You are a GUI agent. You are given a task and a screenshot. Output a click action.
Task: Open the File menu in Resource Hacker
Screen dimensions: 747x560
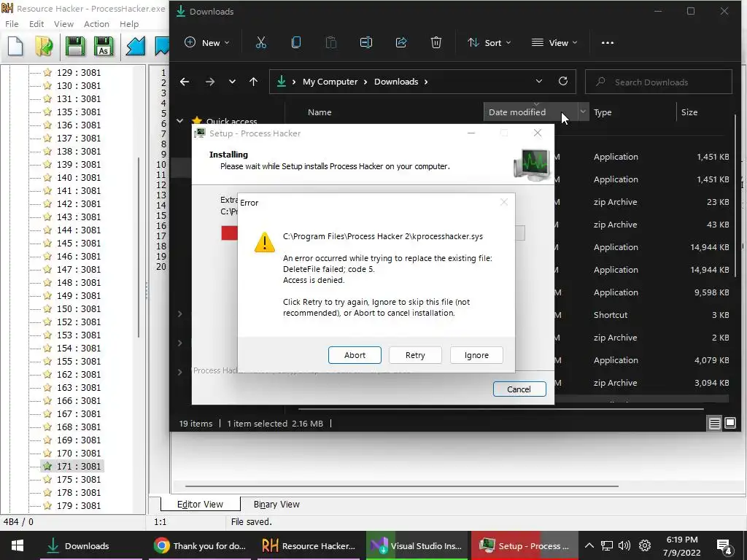coord(12,24)
